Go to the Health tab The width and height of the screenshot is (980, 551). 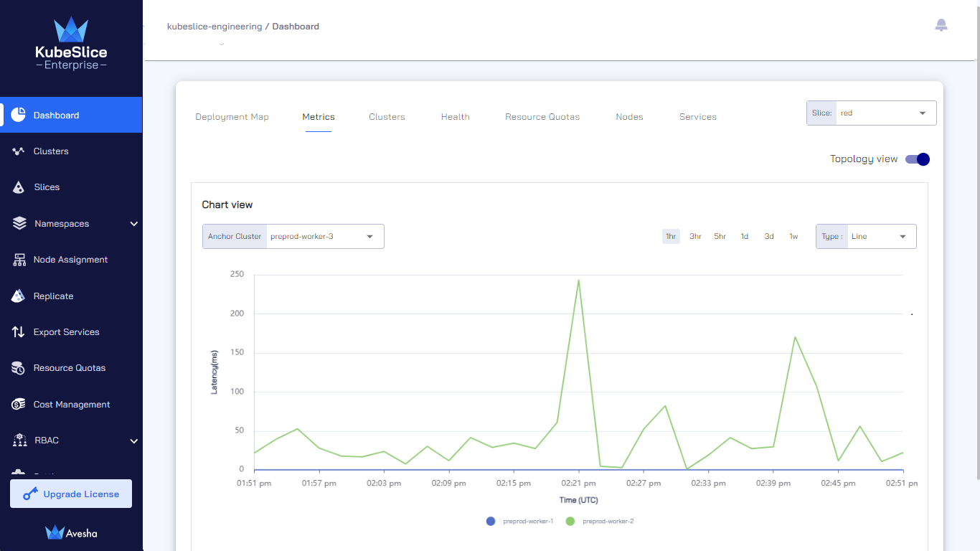(x=456, y=117)
